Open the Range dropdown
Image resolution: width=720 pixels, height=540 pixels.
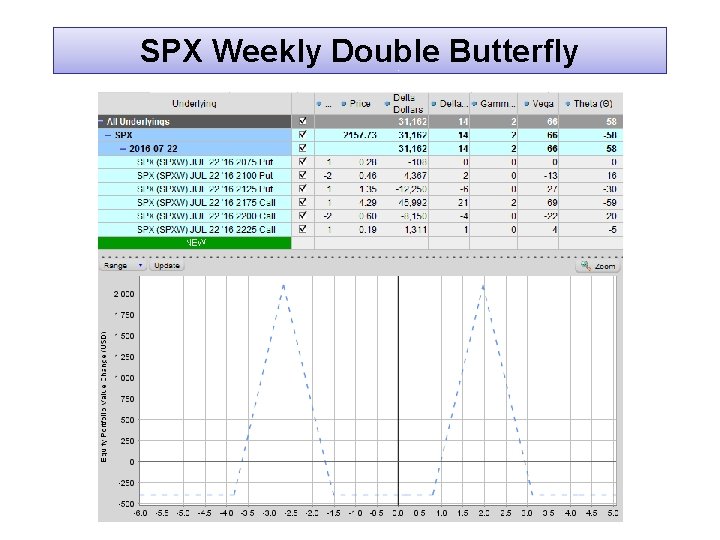[x=123, y=265]
